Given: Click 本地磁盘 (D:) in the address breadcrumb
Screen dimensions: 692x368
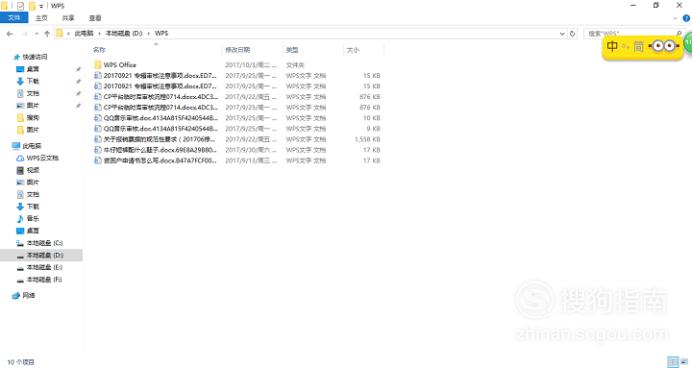Looking at the screenshot, I should click(124, 34).
